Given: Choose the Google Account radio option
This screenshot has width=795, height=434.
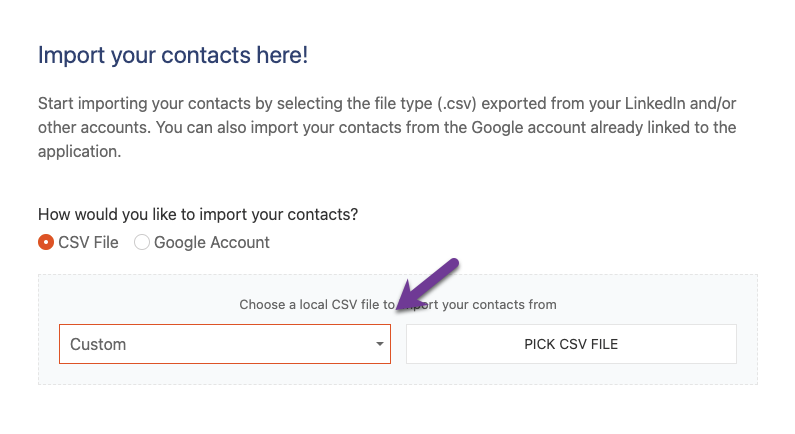Looking at the screenshot, I should tap(142, 242).
